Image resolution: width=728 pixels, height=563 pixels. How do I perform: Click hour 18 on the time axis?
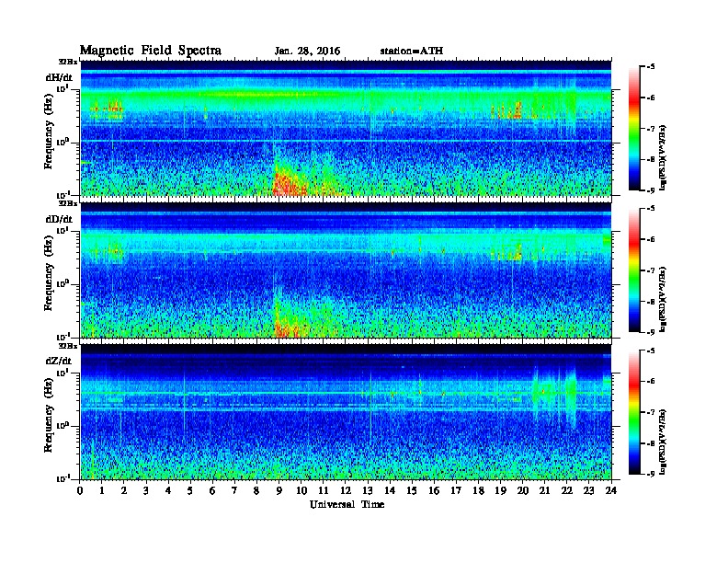click(x=478, y=491)
